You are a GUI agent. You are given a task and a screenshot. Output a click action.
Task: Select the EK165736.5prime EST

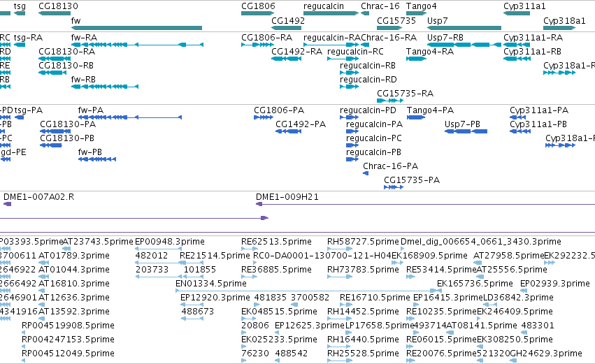[439, 291]
